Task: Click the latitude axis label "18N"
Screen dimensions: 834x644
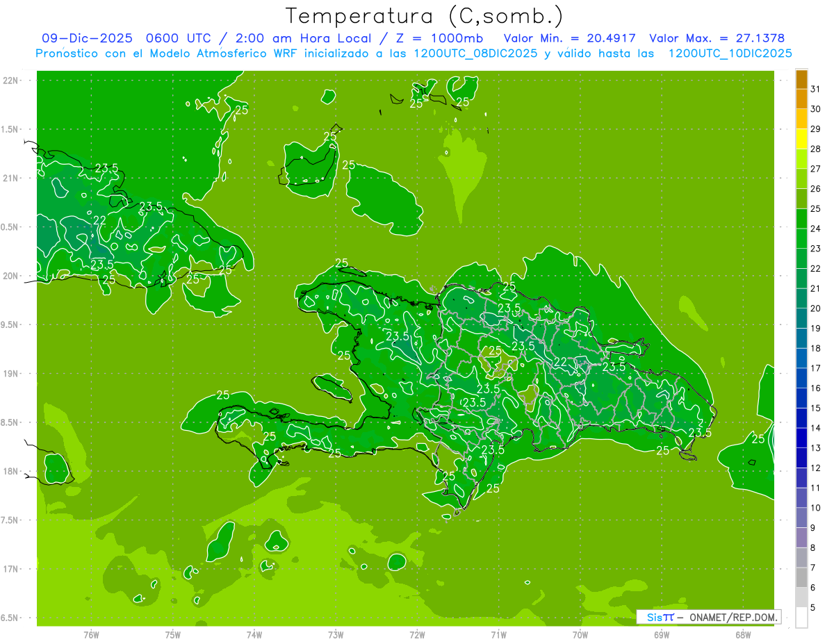Action: pyautogui.click(x=10, y=471)
